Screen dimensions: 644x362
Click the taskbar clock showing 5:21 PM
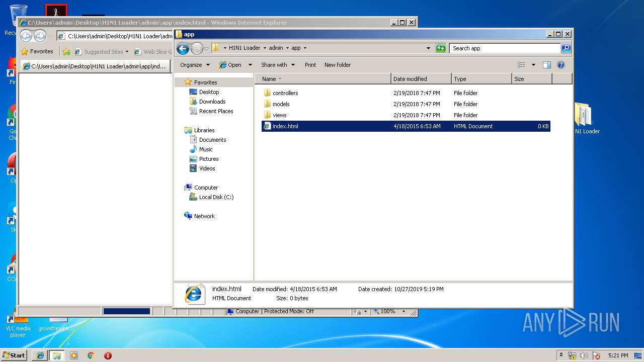click(618, 355)
